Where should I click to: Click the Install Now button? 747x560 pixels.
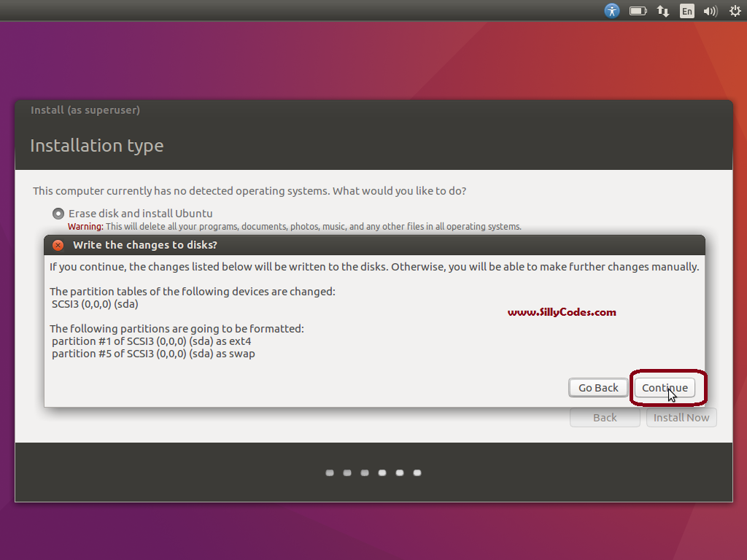click(681, 418)
